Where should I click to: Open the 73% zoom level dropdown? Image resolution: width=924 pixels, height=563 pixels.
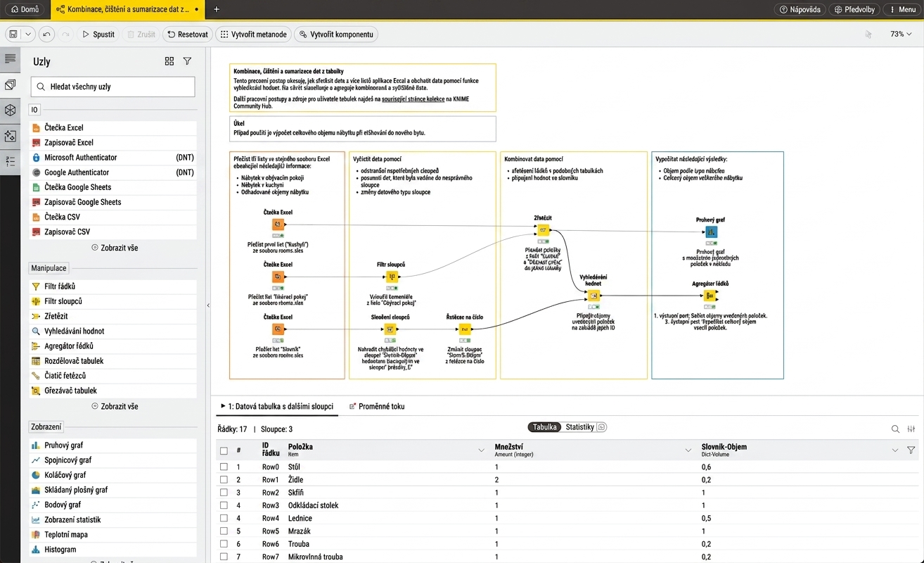pos(901,34)
